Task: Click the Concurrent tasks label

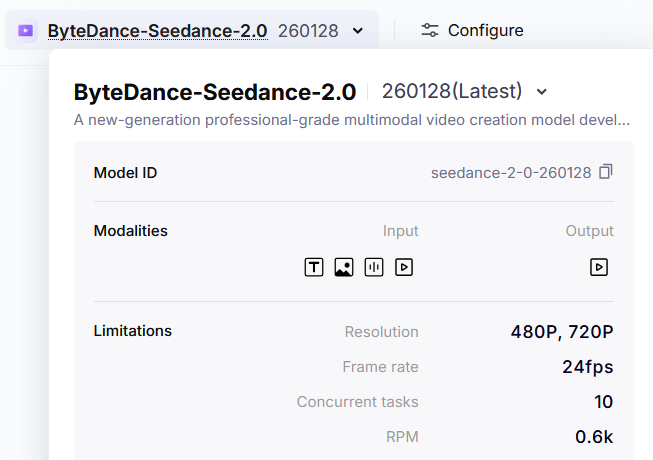Action: (358, 402)
